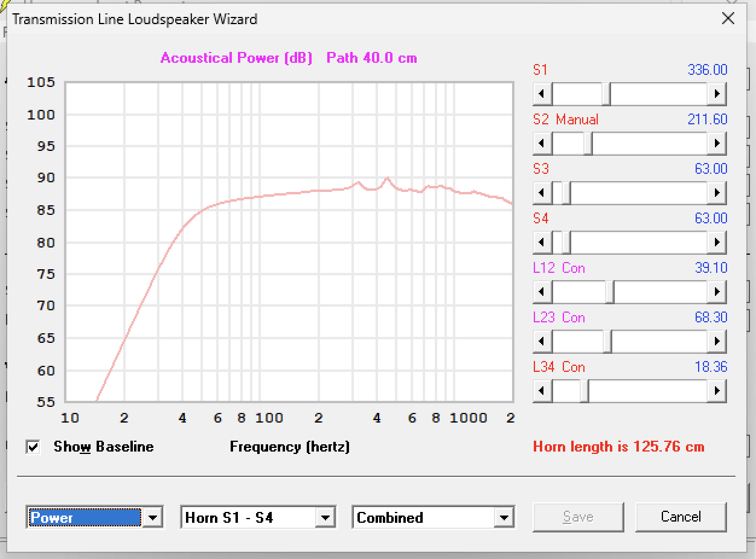This screenshot has width=756, height=559.
Task: Click the L34 Con slider track right of thumb
Action: [x=649, y=391]
